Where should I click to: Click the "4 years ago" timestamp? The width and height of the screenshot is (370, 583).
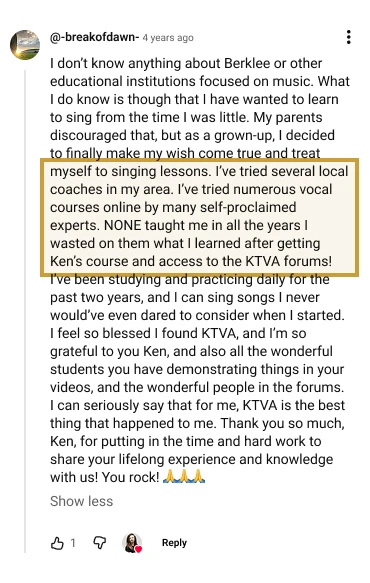(168, 38)
